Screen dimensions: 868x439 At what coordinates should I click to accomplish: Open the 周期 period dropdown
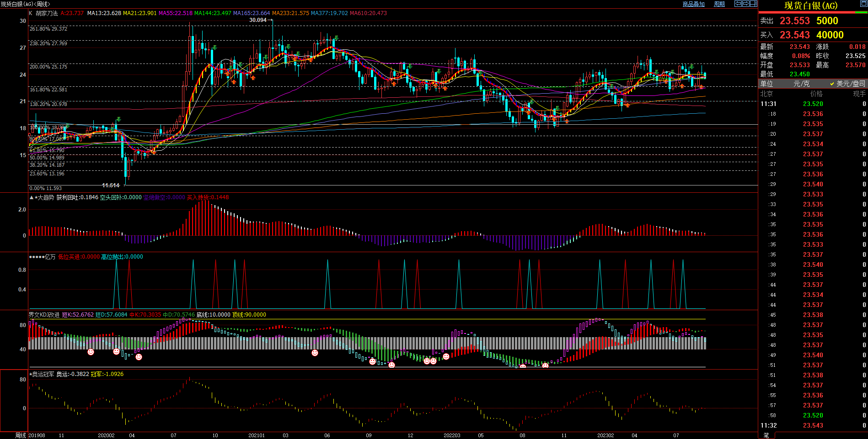tap(719, 4)
